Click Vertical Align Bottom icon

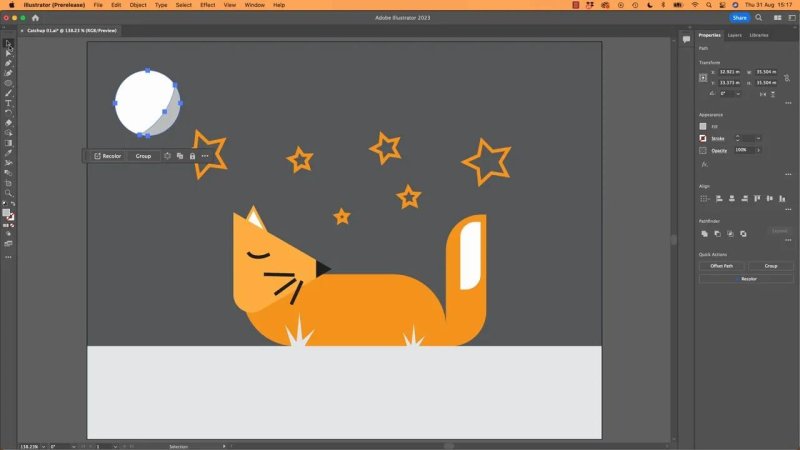click(x=782, y=198)
